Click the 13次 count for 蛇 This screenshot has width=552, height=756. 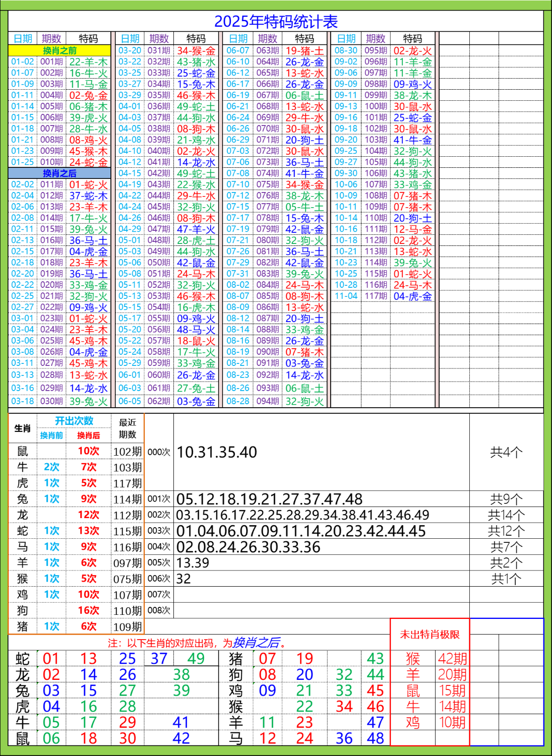(88, 531)
